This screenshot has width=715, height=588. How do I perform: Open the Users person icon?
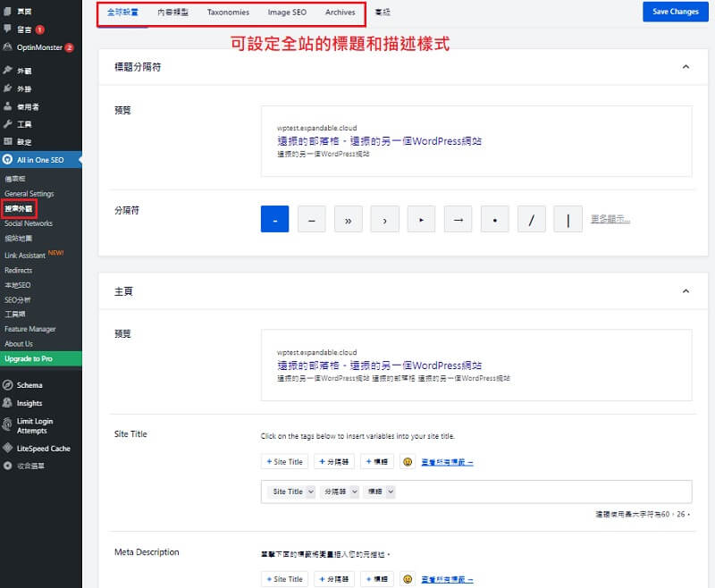pyautogui.click(x=7, y=106)
